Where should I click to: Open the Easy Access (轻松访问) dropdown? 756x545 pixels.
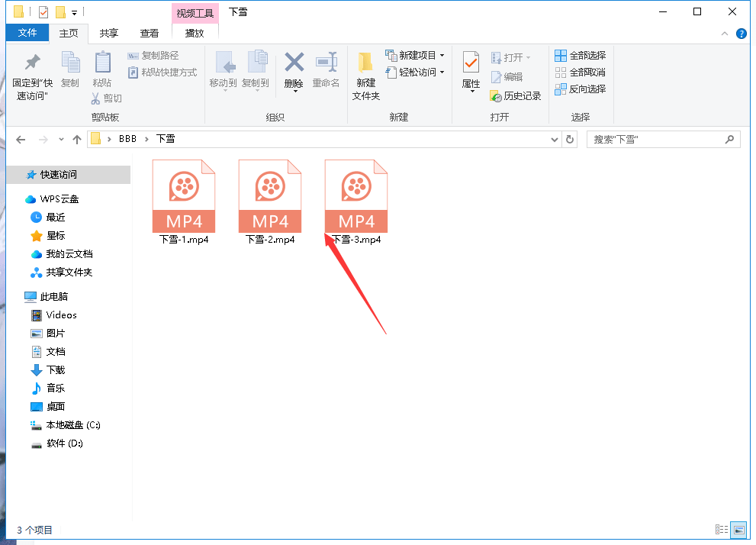click(x=415, y=73)
